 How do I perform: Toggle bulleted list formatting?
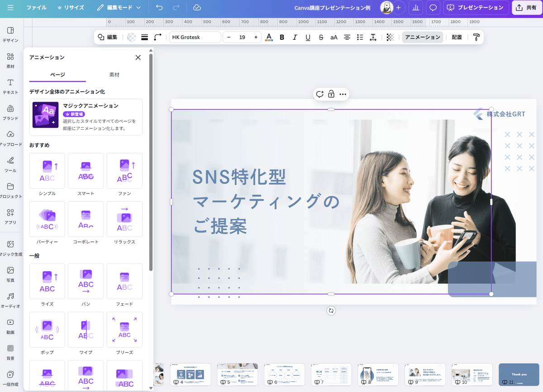(360, 38)
